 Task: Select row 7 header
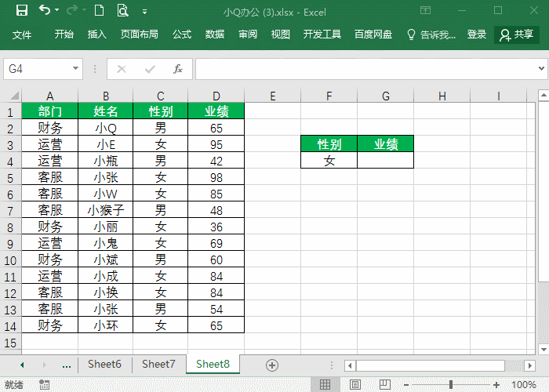(10, 210)
